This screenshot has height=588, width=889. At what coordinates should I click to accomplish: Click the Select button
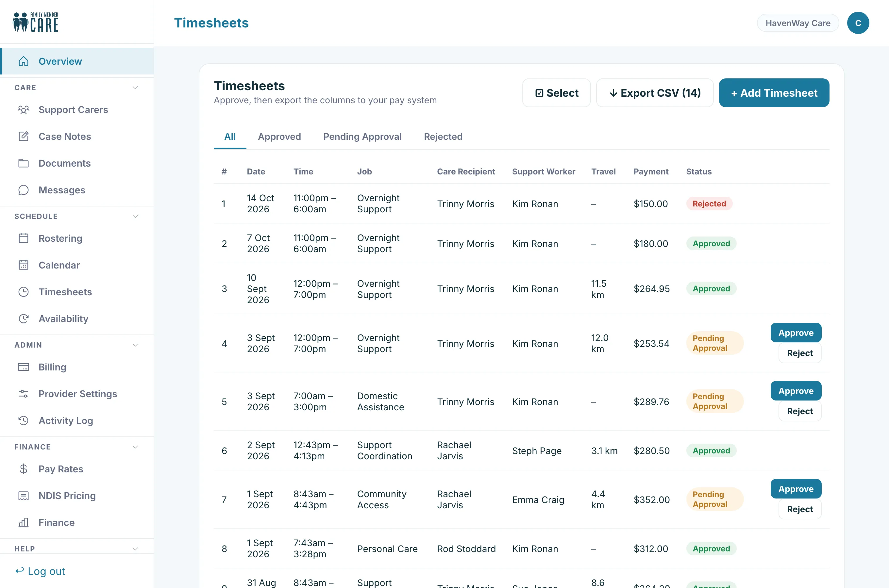556,93
